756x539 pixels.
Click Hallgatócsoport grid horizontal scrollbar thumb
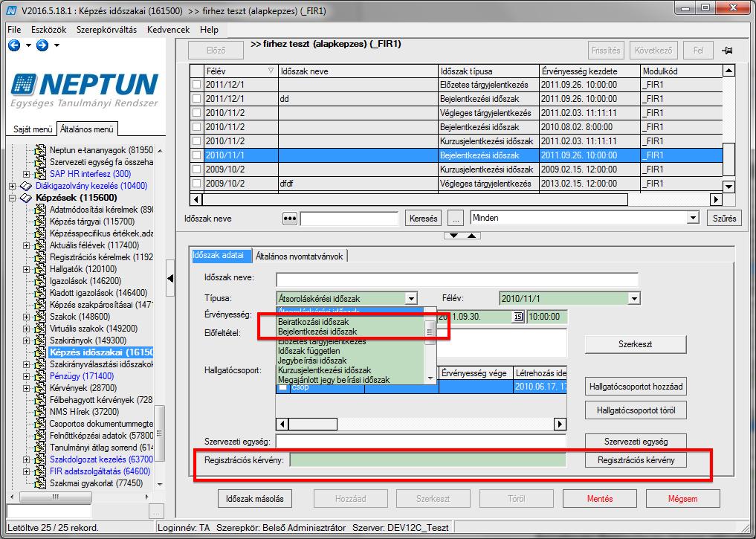point(312,425)
